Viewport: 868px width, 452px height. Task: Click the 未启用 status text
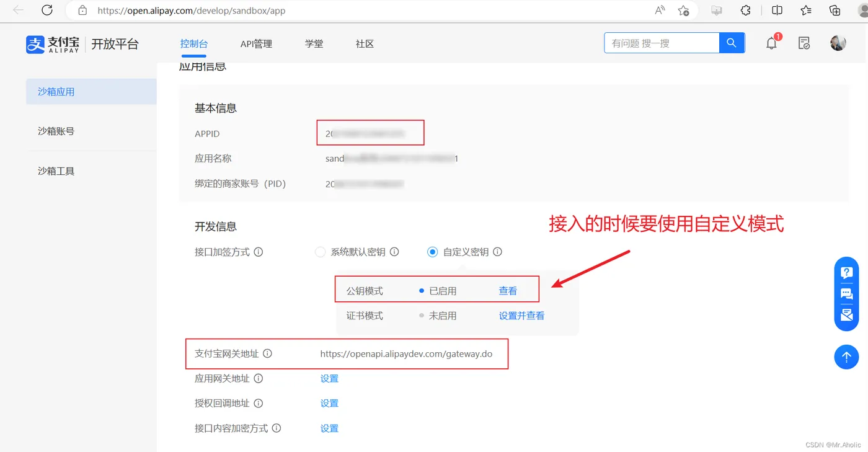(x=443, y=316)
